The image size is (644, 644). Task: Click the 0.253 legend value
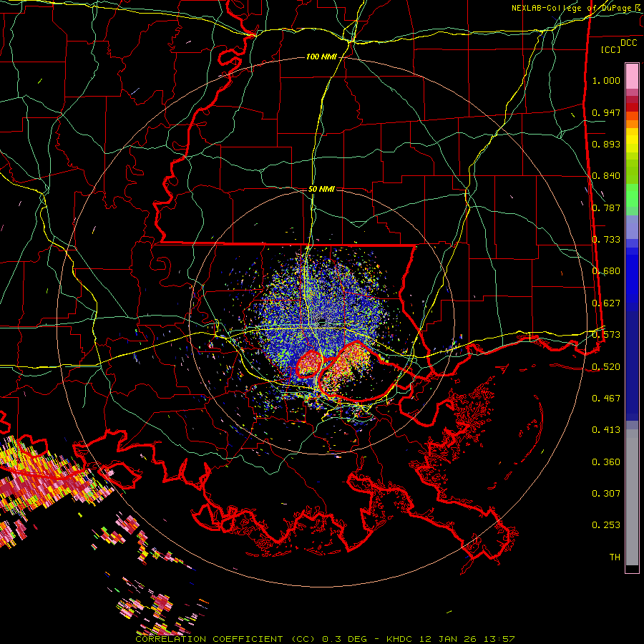[606, 525]
